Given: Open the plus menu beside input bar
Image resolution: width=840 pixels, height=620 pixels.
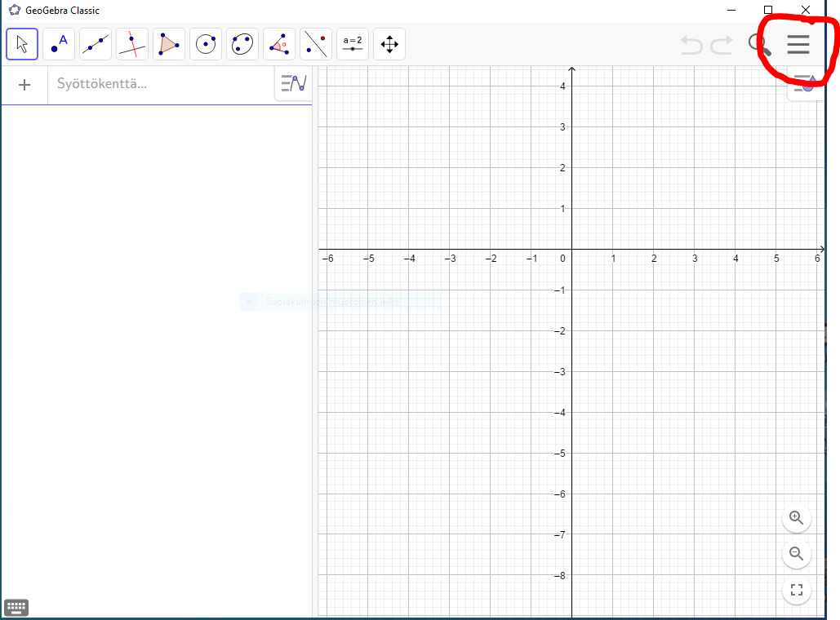Looking at the screenshot, I should (x=24, y=85).
